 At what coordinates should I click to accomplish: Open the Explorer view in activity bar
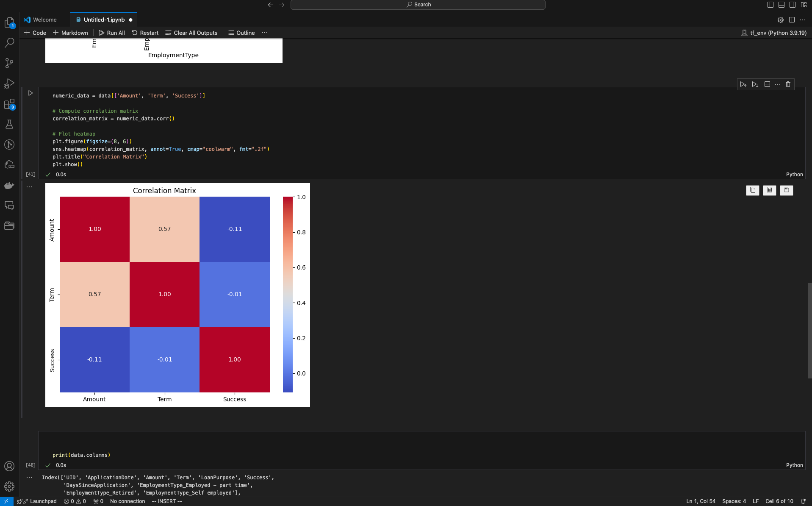click(9, 22)
